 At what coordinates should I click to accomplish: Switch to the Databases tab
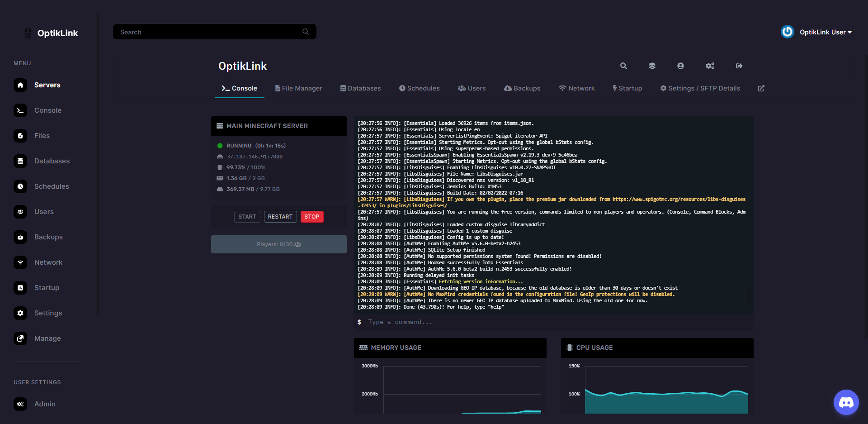(360, 88)
